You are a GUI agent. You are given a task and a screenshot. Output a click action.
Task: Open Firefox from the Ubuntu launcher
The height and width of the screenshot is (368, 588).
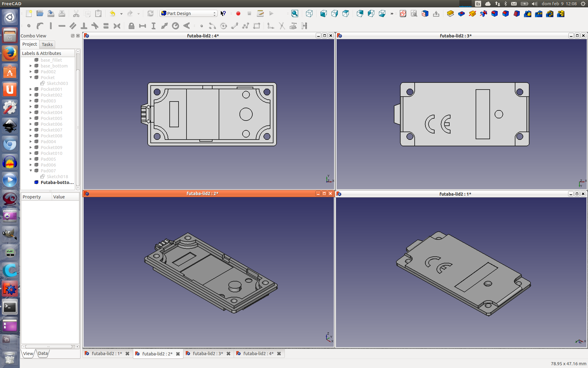click(x=10, y=54)
